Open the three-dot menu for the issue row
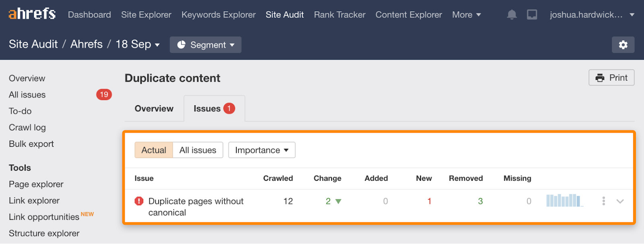The width and height of the screenshot is (644, 244). pyautogui.click(x=603, y=201)
